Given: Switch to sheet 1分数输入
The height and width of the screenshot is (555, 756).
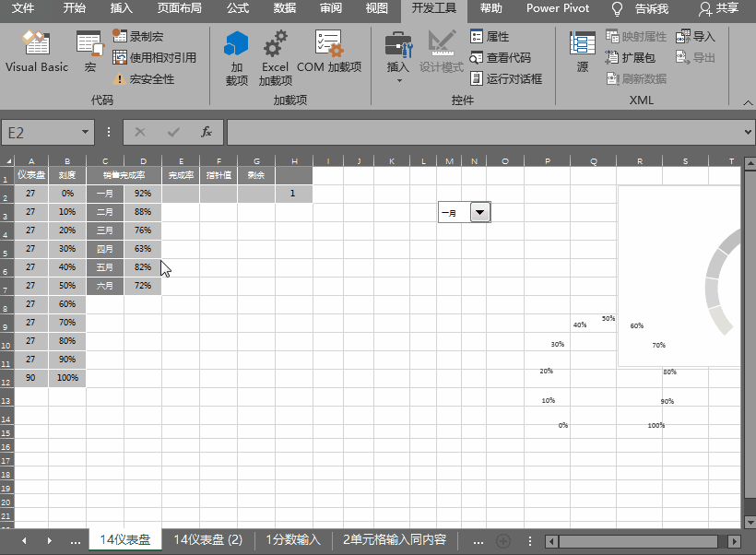Looking at the screenshot, I should [x=293, y=539].
